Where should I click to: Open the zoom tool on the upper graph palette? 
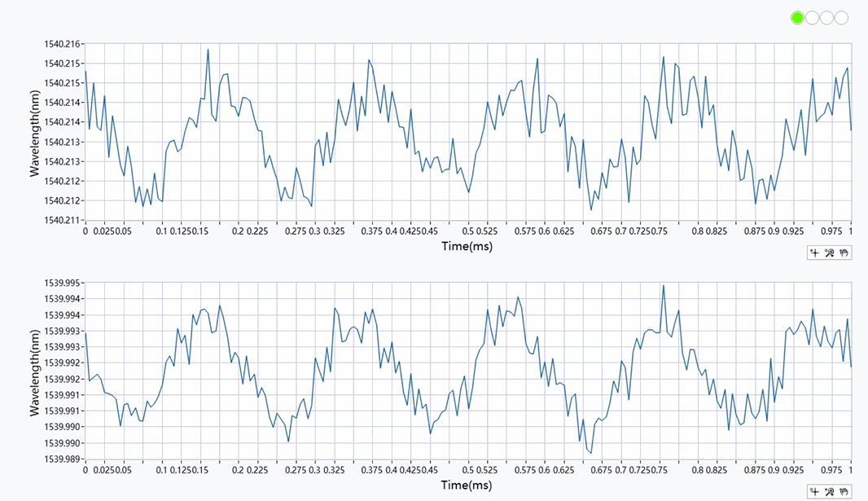click(x=829, y=253)
